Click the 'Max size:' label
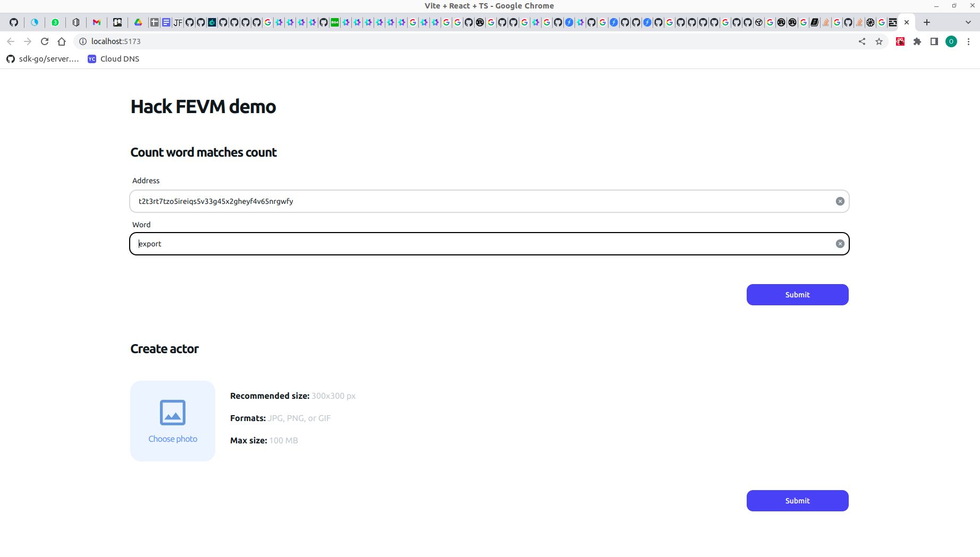 coord(249,441)
